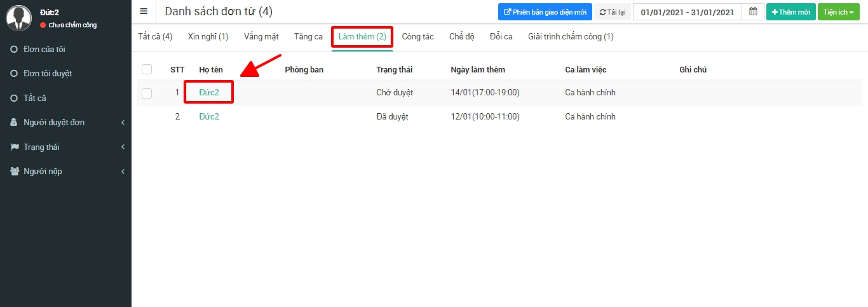Open Đức2 link in second row

click(x=209, y=117)
